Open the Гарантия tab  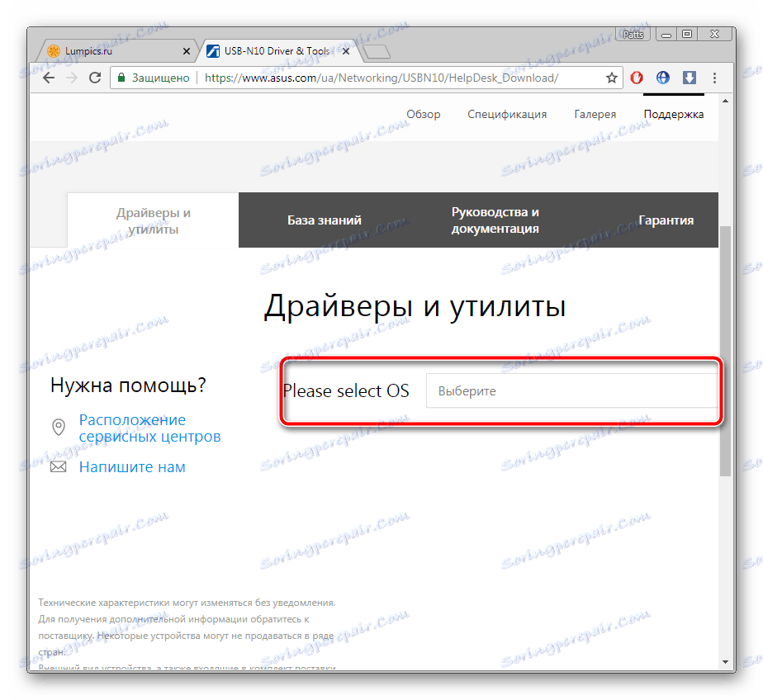[666, 220]
